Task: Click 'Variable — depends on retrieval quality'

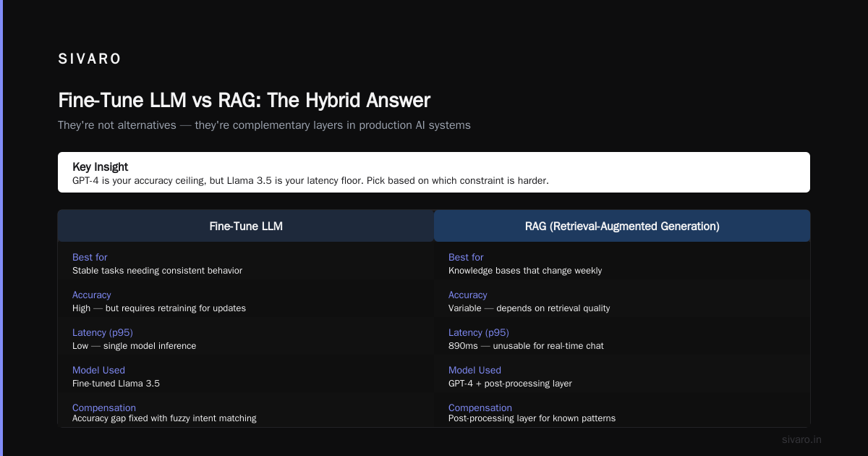Action: coord(529,308)
